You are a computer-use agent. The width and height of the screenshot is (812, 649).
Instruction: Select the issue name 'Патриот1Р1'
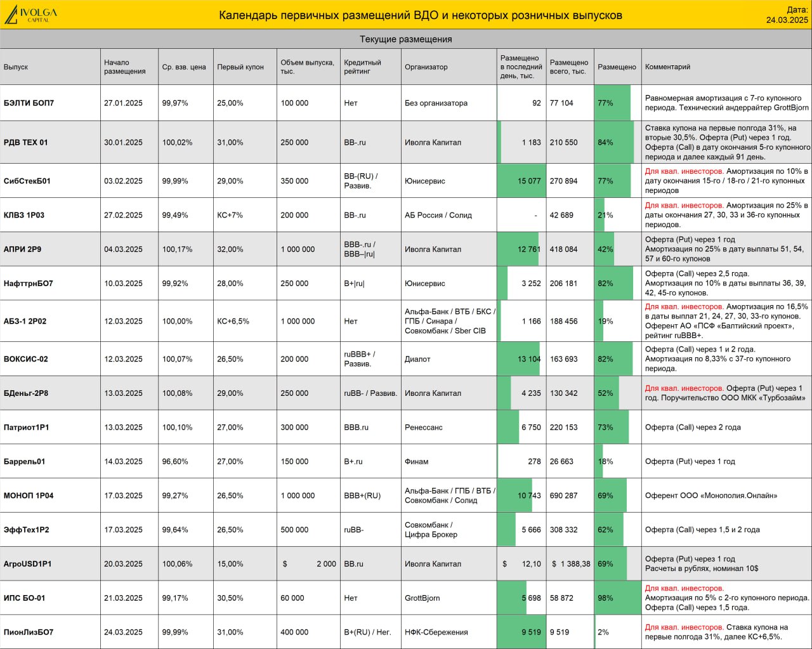click(x=27, y=428)
